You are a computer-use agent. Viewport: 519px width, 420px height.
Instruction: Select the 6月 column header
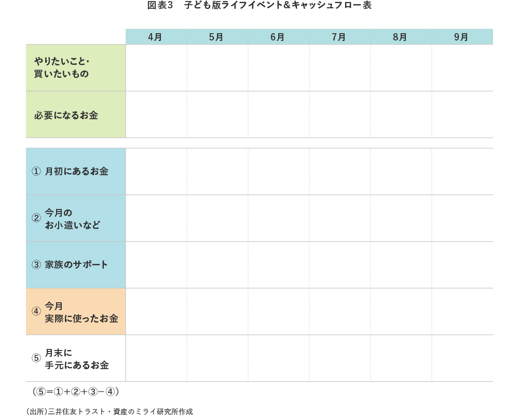click(278, 36)
